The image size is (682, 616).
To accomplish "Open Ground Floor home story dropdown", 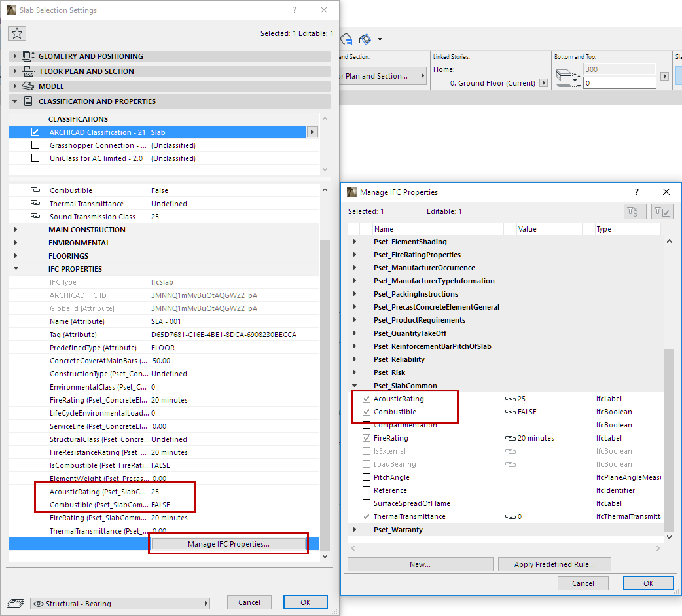I will pyautogui.click(x=543, y=82).
